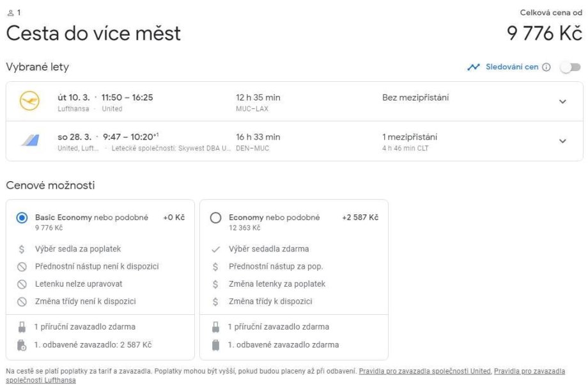Click the United airline logo icon
Image resolution: width=588 pixels, height=391 pixels.
[29, 141]
